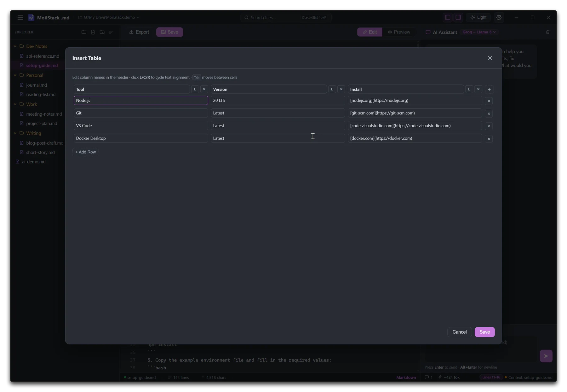The image size is (567, 392).
Task: Switch to Light theme
Action: (x=478, y=17)
